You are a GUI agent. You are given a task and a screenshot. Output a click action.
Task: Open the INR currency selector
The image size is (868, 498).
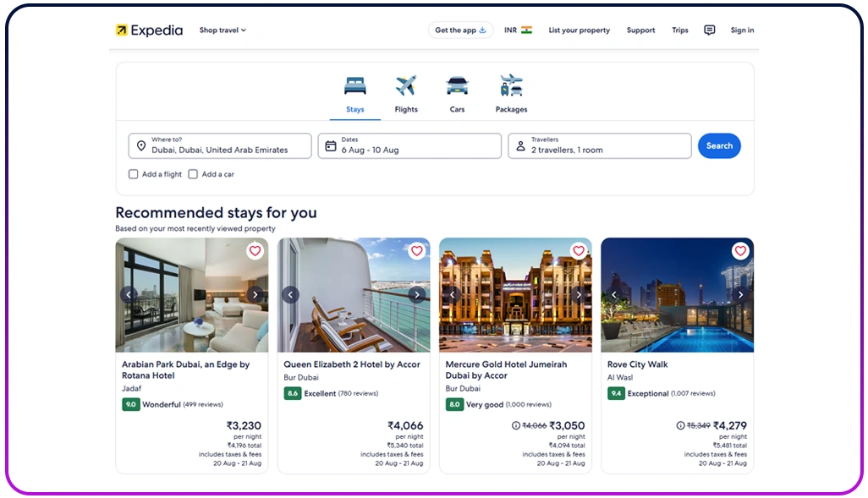pyautogui.click(x=511, y=30)
